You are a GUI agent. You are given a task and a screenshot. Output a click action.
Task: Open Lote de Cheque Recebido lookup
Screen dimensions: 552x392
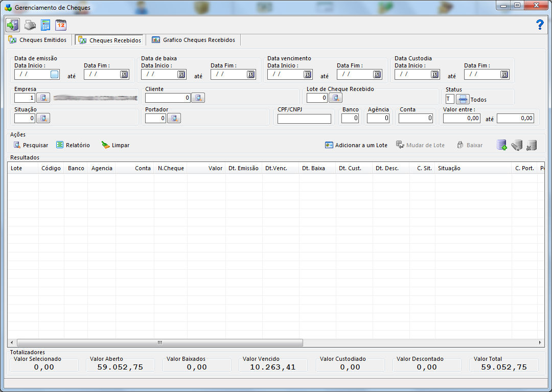pyautogui.click(x=336, y=98)
